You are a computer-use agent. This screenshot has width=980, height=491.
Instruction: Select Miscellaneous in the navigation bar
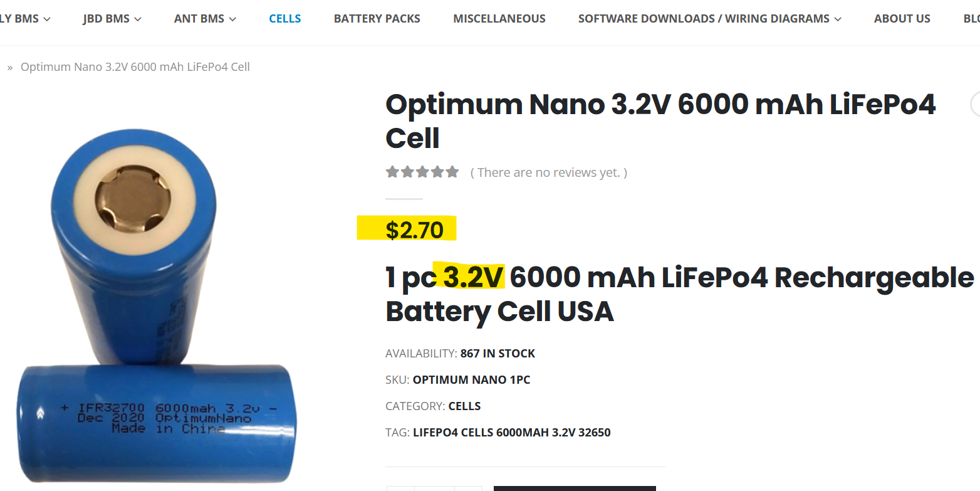[x=499, y=19]
